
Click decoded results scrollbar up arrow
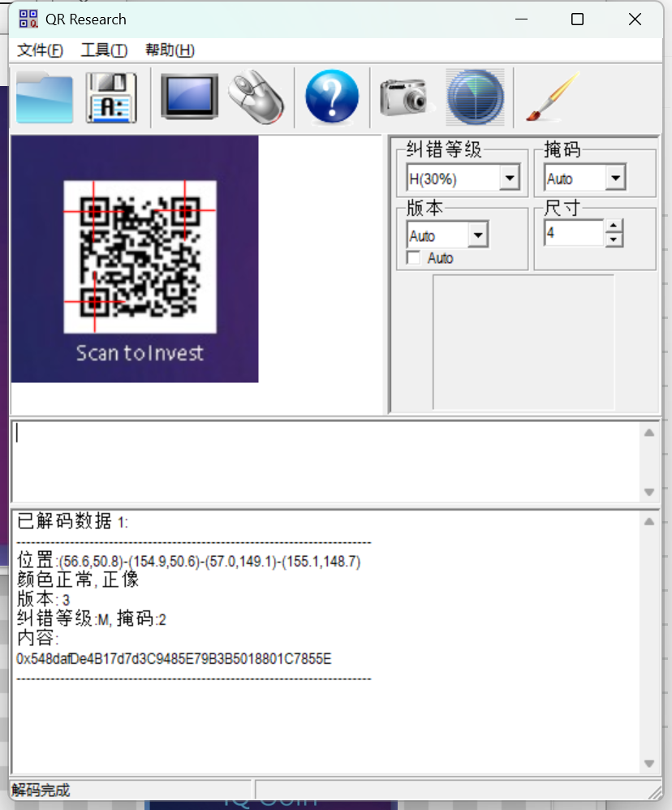[649, 521]
